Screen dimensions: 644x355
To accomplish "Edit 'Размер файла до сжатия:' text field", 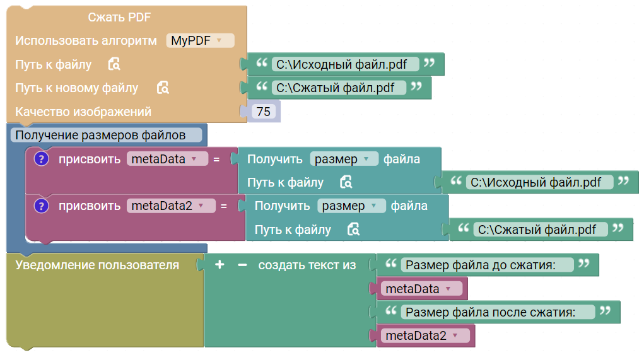I will [x=487, y=265].
